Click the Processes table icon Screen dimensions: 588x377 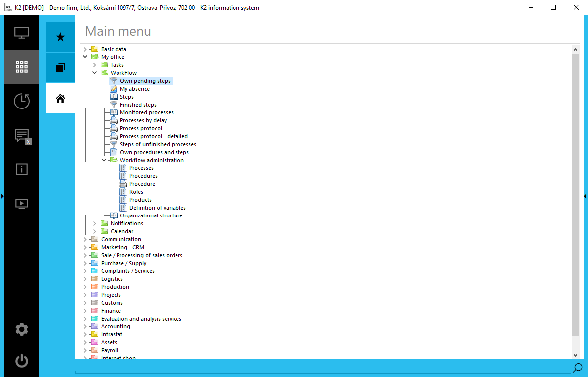122,168
